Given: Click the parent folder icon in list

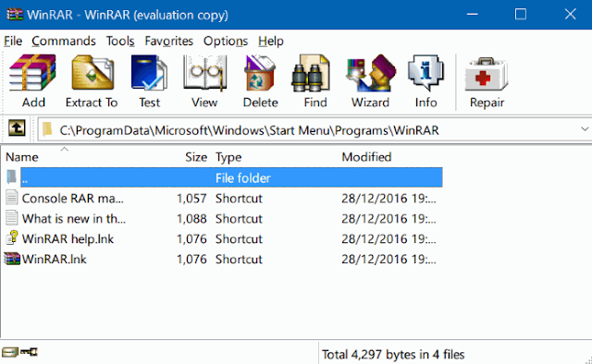Looking at the screenshot, I should pyautogui.click(x=12, y=176).
